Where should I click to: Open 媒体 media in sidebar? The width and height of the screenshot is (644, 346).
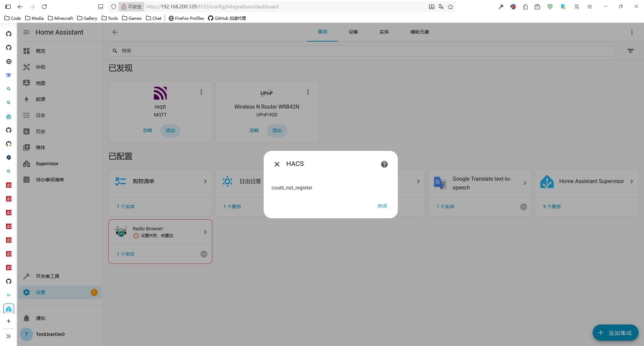point(60,148)
